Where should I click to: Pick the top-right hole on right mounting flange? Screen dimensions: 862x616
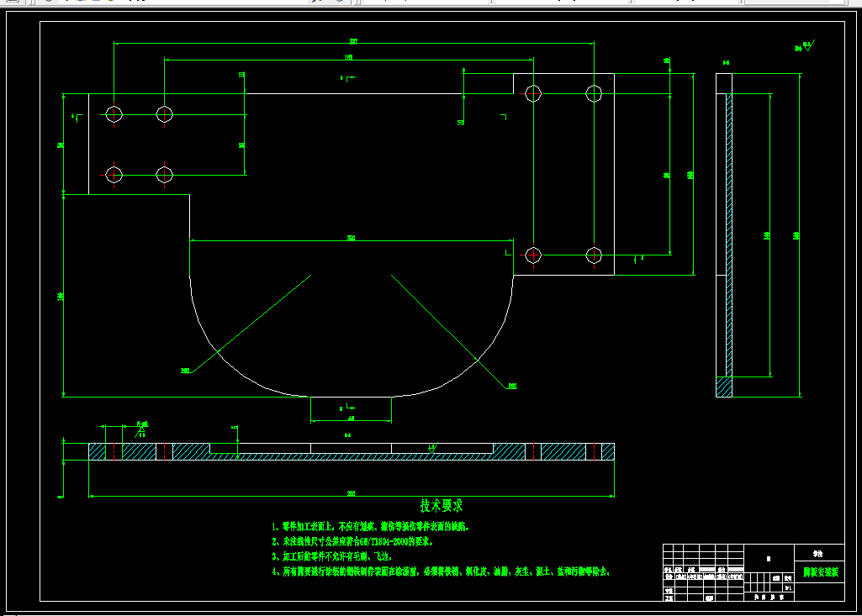coord(594,93)
